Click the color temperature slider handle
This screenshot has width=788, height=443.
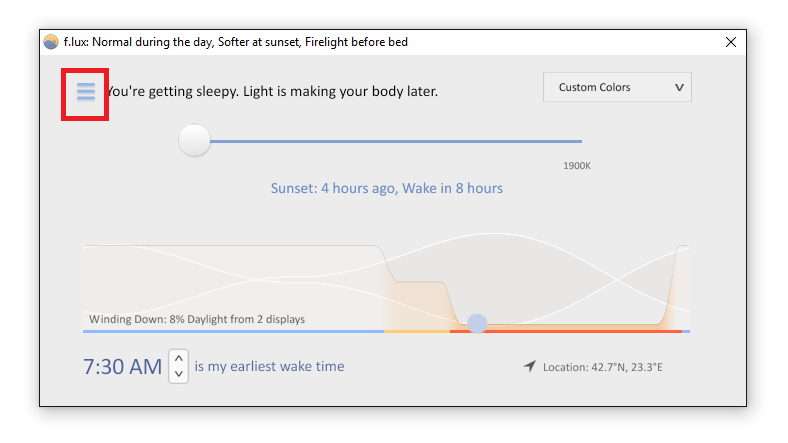[x=194, y=140]
